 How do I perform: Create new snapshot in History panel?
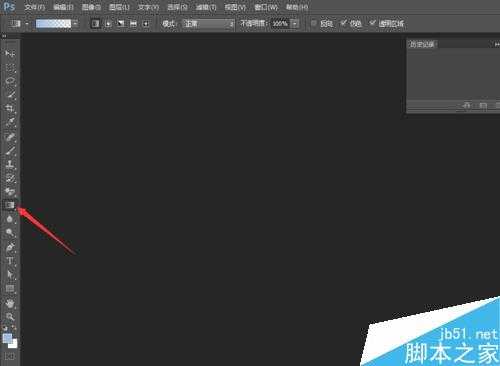click(x=483, y=106)
